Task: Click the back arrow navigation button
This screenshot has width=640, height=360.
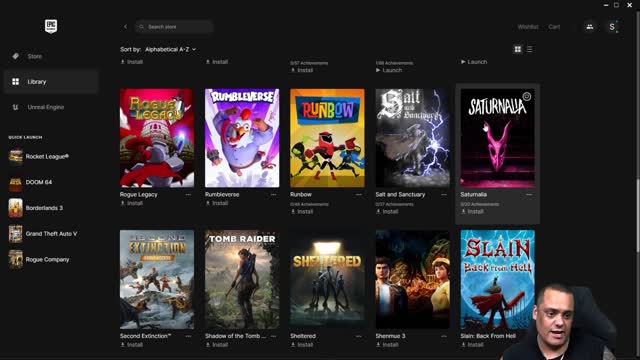Action: tap(126, 27)
